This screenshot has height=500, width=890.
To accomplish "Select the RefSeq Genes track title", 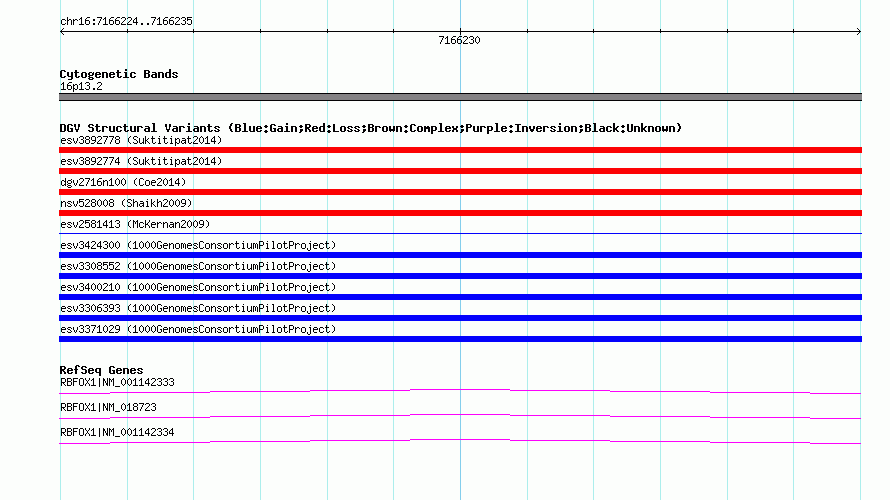I will [101, 370].
